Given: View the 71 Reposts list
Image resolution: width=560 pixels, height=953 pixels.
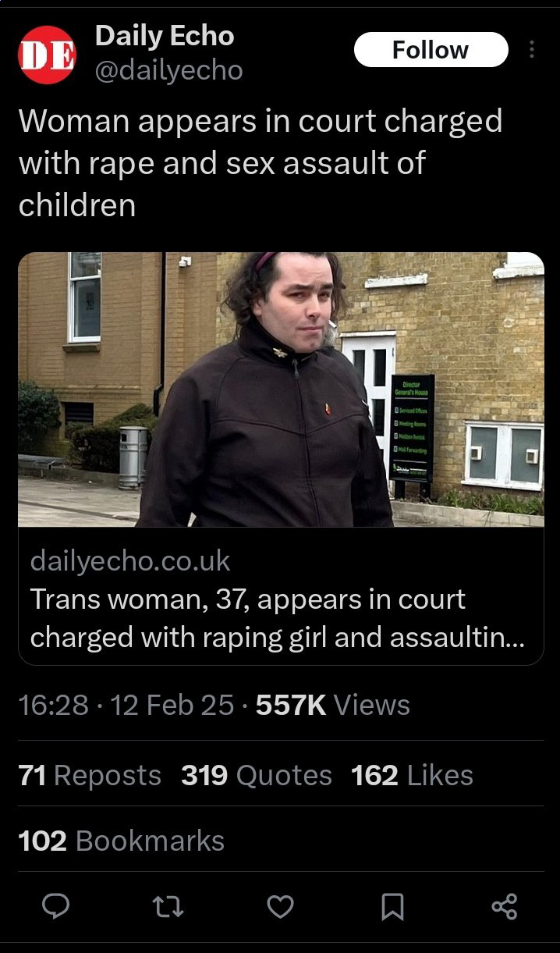Looking at the screenshot, I should click(90, 775).
